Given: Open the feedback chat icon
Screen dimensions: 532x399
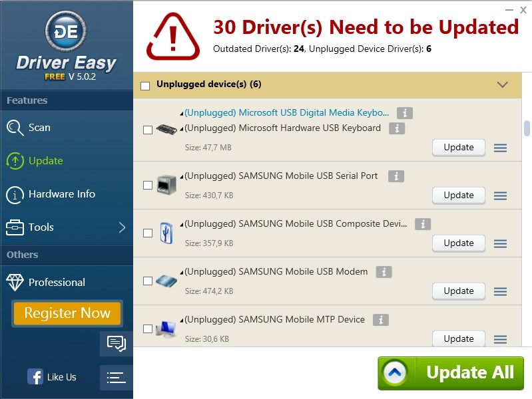Looking at the screenshot, I should point(117,343).
